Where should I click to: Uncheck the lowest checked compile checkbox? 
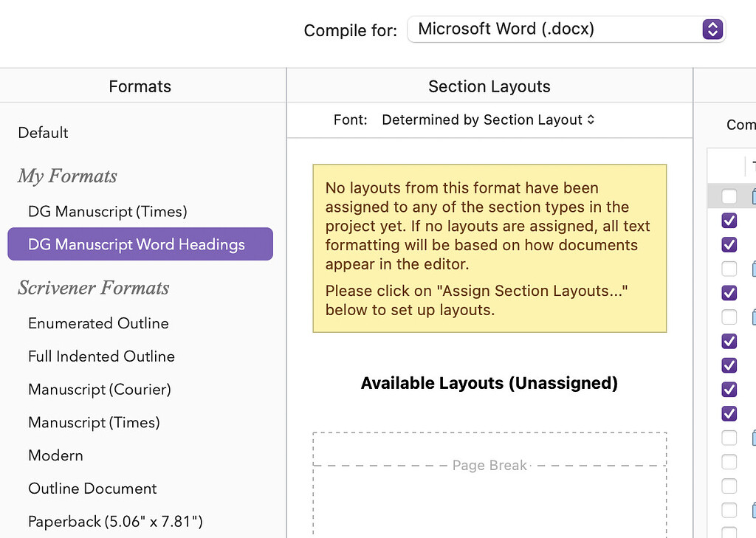click(729, 413)
